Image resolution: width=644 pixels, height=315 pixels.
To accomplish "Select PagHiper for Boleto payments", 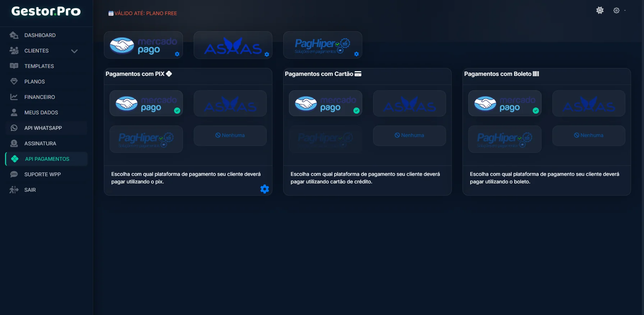I will click(x=505, y=139).
